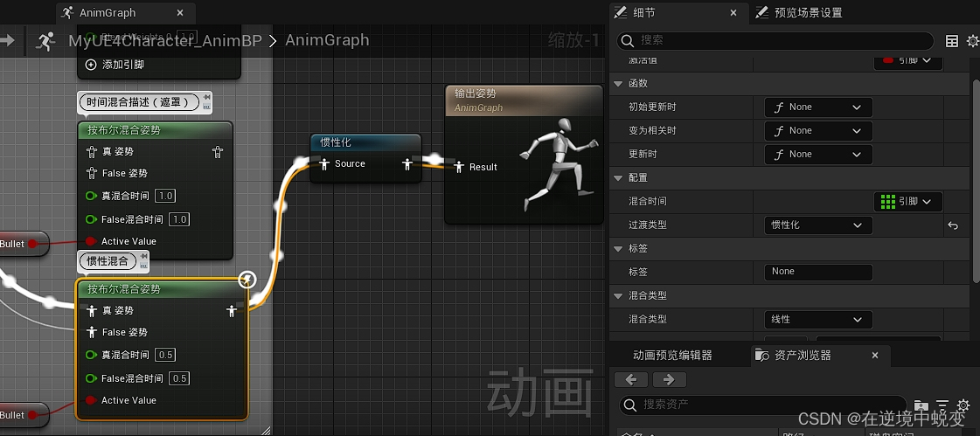980x436 pixels.
Task: Open the asset browser settings gear
Action: [963, 405]
